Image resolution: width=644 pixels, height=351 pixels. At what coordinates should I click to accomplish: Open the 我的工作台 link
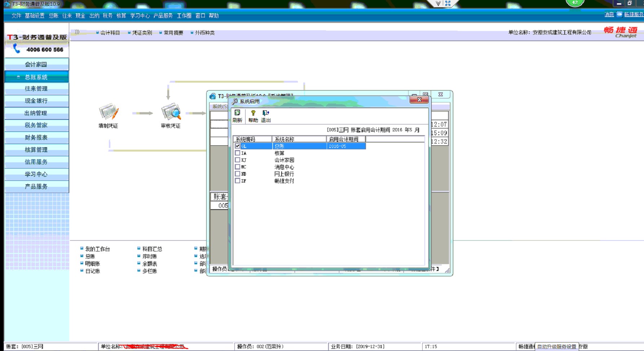coord(97,249)
